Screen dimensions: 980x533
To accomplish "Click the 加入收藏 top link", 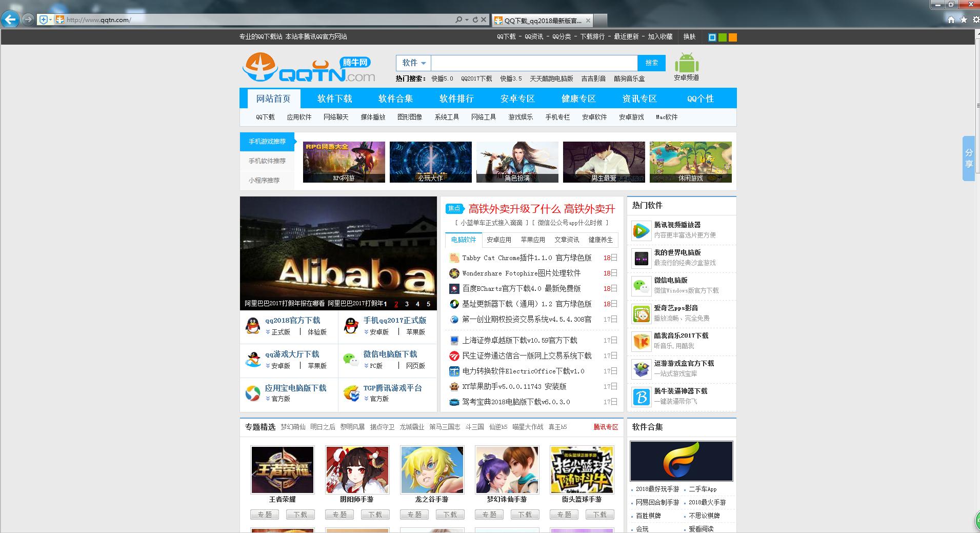I will tap(660, 37).
